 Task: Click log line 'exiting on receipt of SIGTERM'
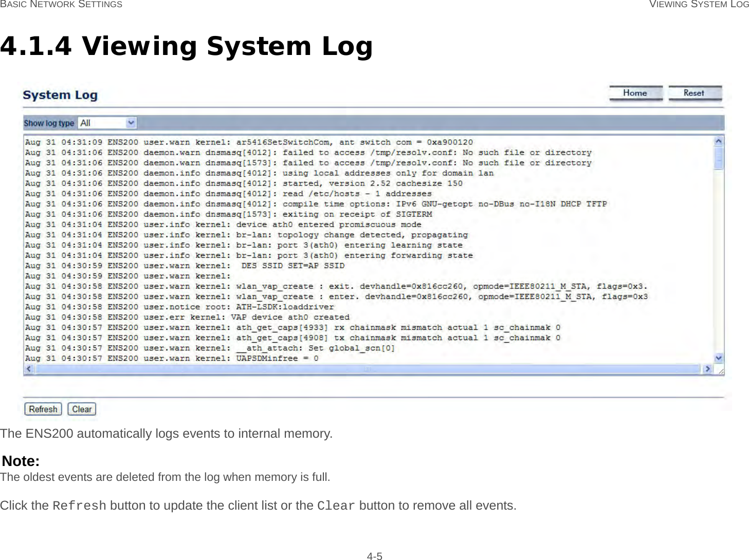(x=228, y=214)
